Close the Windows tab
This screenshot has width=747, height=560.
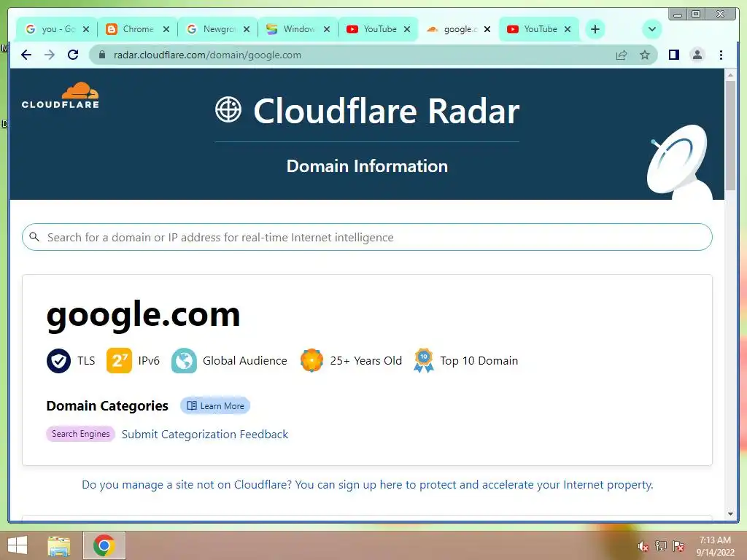[x=327, y=29]
